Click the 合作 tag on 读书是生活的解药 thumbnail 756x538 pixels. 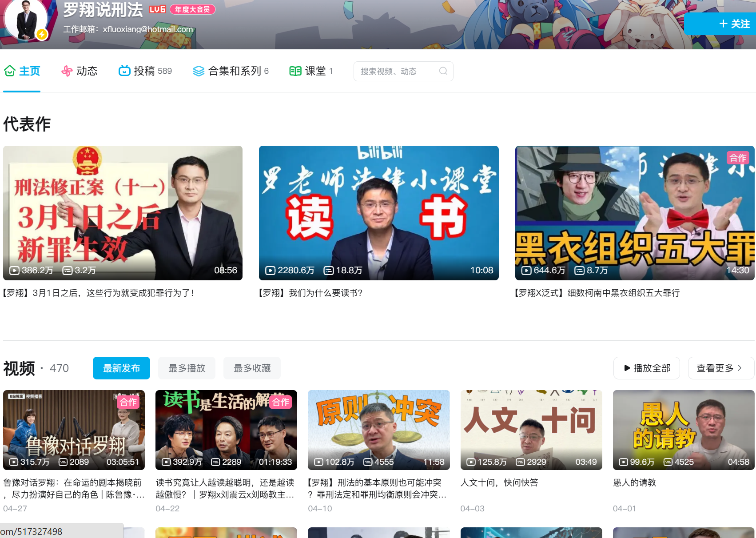[281, 402]
